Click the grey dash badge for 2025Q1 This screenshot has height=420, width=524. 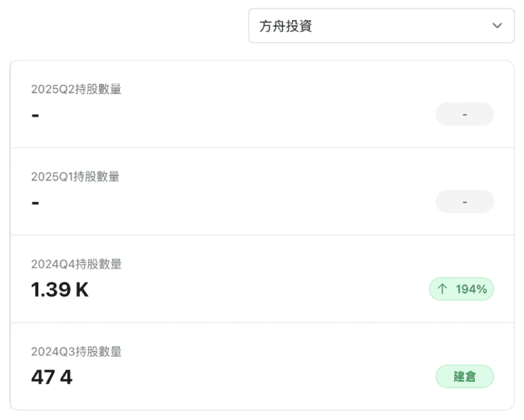click(464, 201)
